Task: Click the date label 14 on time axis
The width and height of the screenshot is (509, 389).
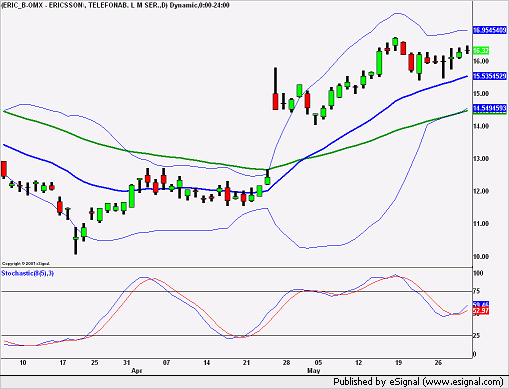Action: 207,363
